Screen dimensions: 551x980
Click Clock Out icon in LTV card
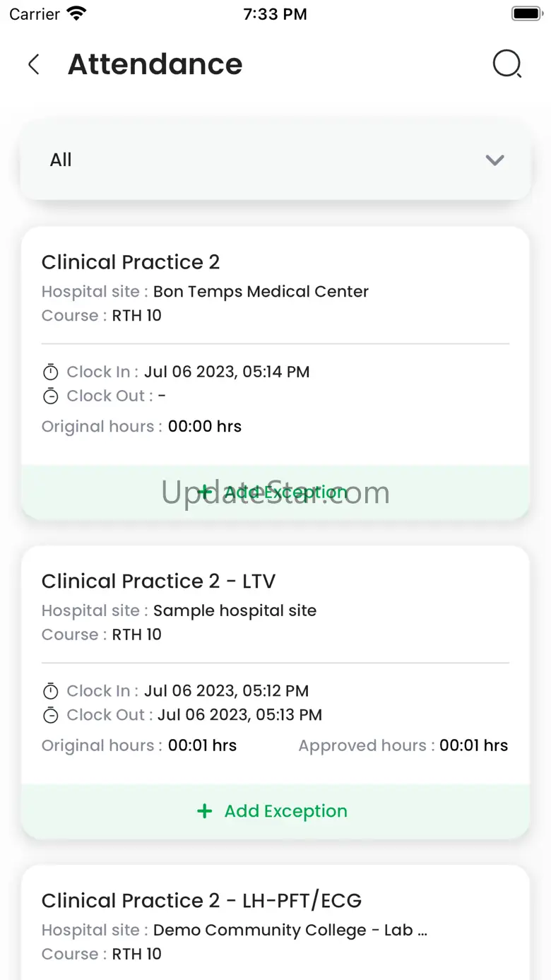point(50,715)
